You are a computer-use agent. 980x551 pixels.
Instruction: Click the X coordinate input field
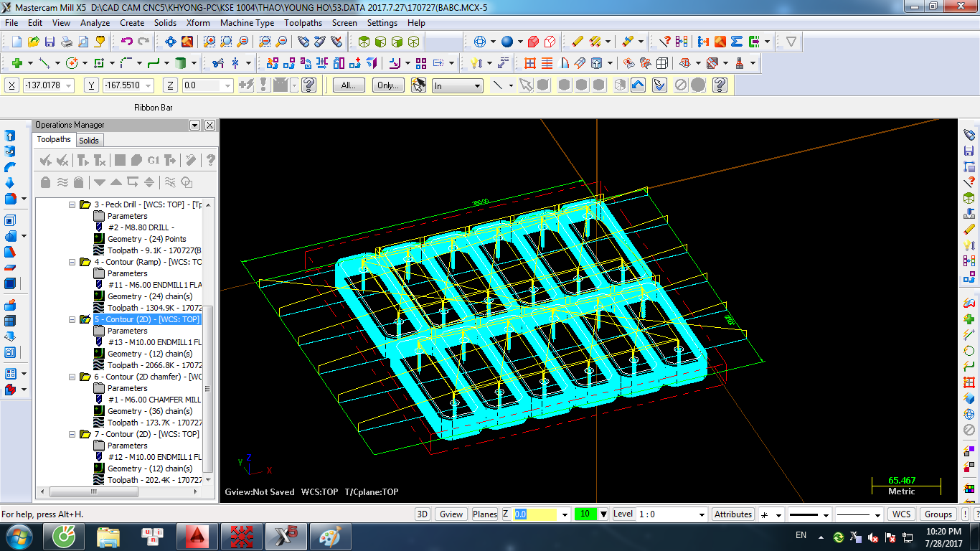point(44,85)
